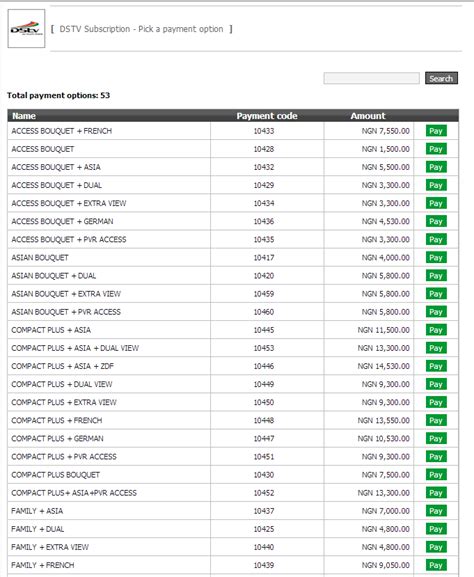The width and height of the screenshot is (474, 577).
Task: Click amount NGN 1,500.00
Action: [x=386, y=149]
